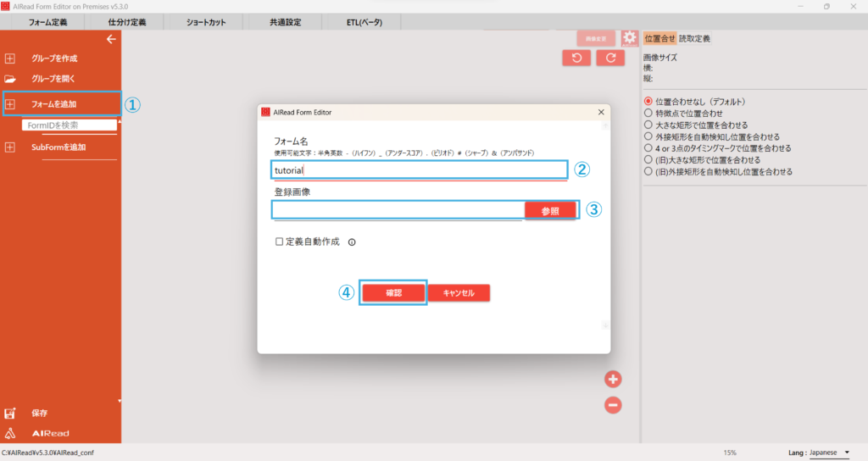Select 大きな矩形で位置を合わせる radio option
The width and height of the screenshot is (868, 461).
coord(649,125)
